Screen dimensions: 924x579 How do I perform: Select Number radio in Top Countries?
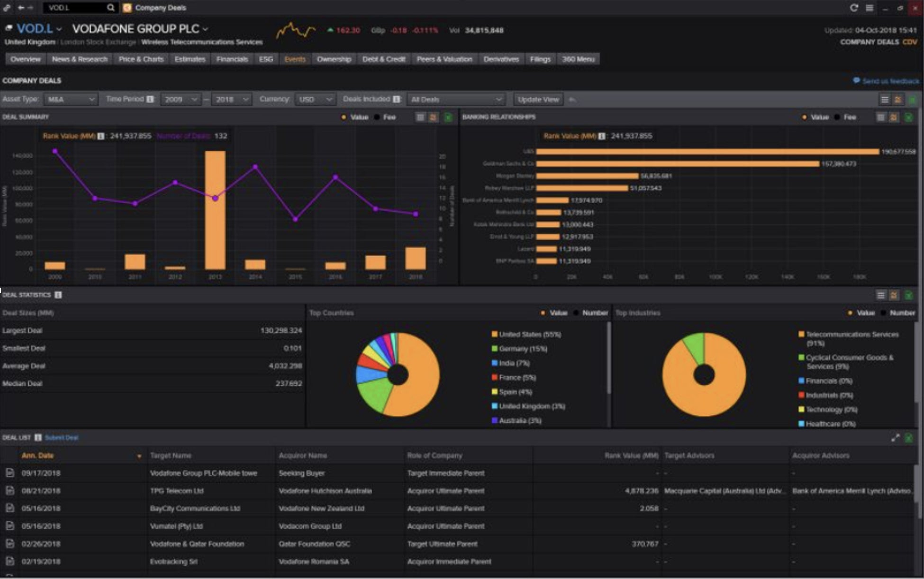coord(576,313)
